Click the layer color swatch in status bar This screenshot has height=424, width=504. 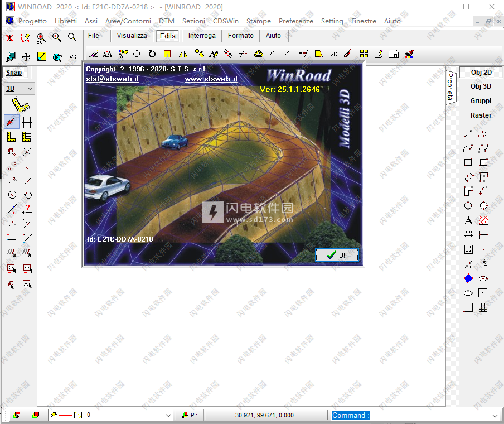(x=78, y=415)
